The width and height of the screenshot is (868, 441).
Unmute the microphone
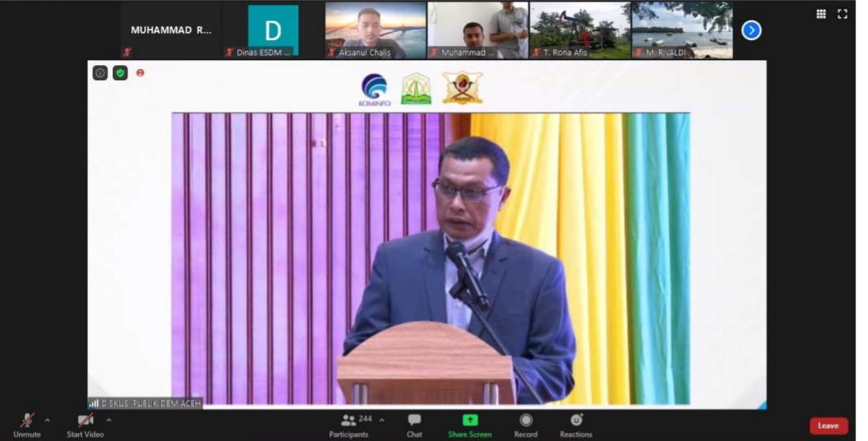27,425
